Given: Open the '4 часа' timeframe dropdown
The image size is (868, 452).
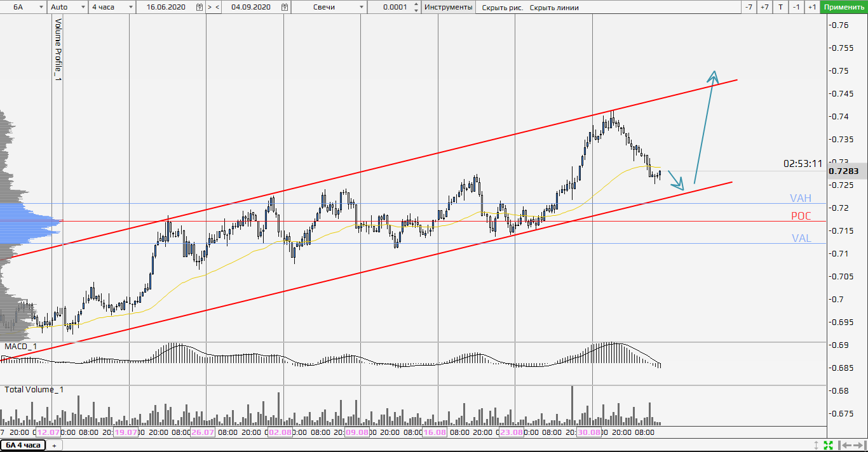Looking at the screenshot, I should [x=130, y=7].
